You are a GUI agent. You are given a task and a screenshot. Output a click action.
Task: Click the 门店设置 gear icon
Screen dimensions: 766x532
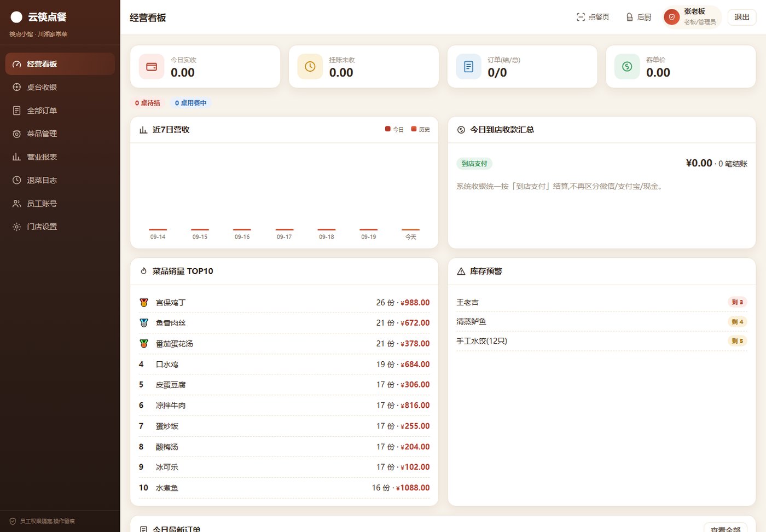16,227
